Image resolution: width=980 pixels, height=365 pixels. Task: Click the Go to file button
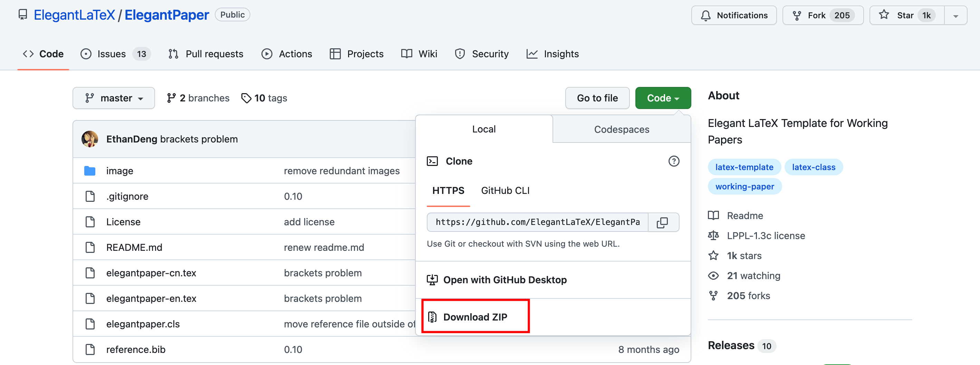tap(597, 98)
